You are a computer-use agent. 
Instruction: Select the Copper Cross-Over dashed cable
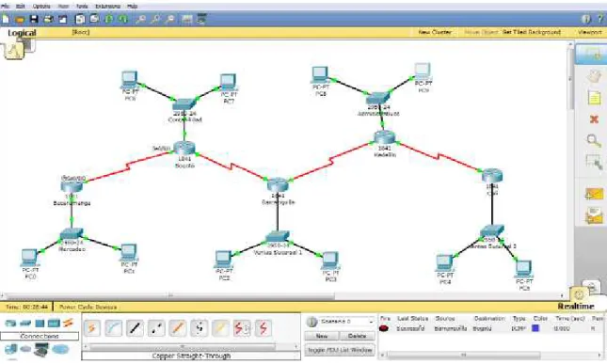(x=156, y=328)
